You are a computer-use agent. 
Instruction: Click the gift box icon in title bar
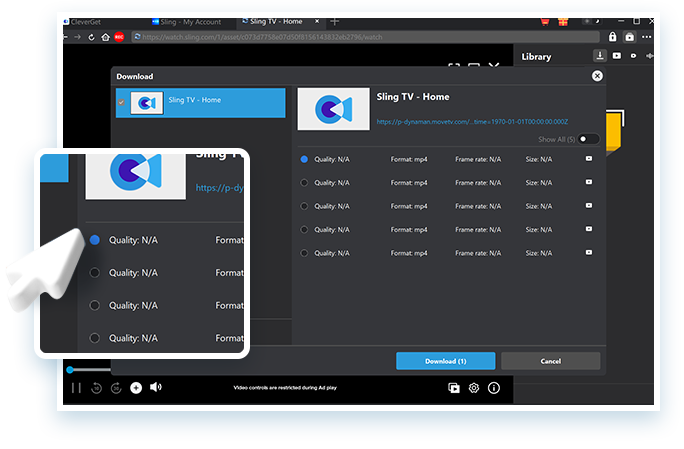coord(563,21)
